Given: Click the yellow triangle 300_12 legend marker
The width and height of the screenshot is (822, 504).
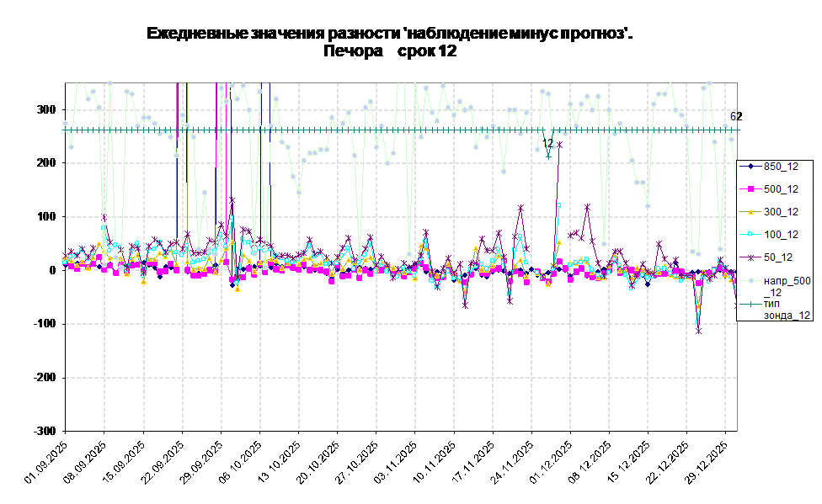Looking at the screenshot, I should pyautogui.click(x=750, y=212).
